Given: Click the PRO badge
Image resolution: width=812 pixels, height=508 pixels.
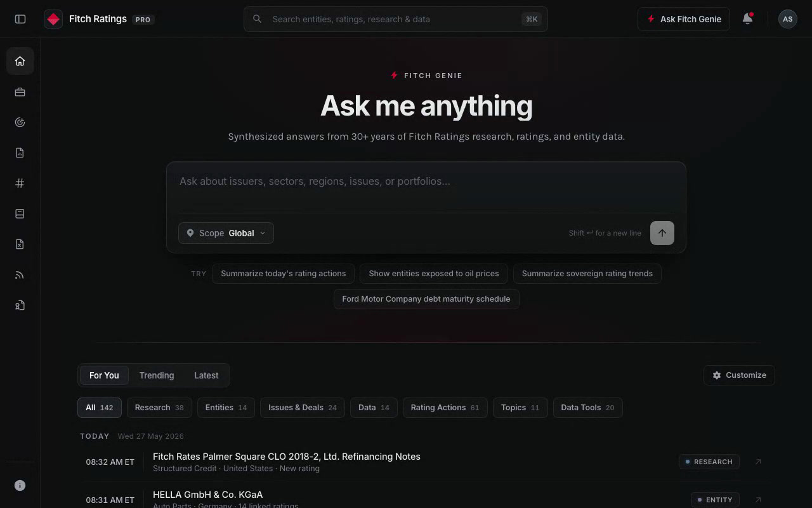Looking at the screenshot, I should [143, 20].
